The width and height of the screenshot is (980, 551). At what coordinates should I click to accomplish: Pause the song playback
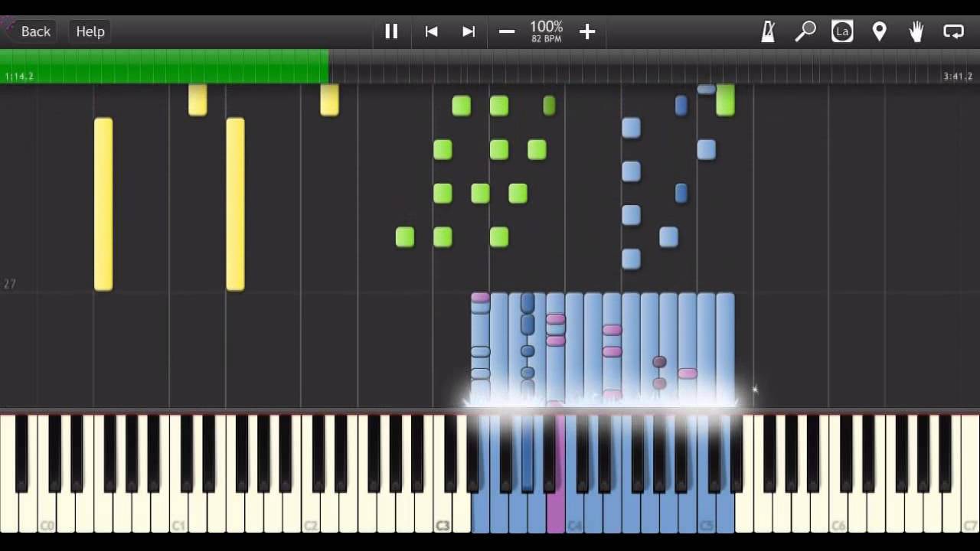coord(391,31)
